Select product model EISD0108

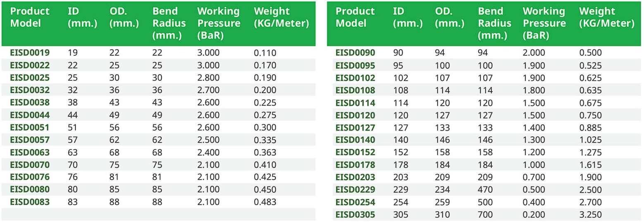(x=355, y=90)
